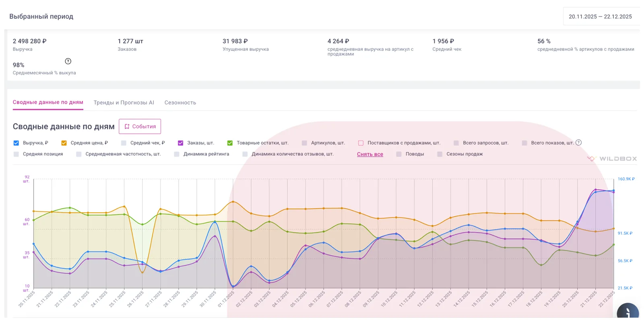Switch to Тренды и Прогнозы AI tab

(x=124, y=103)
